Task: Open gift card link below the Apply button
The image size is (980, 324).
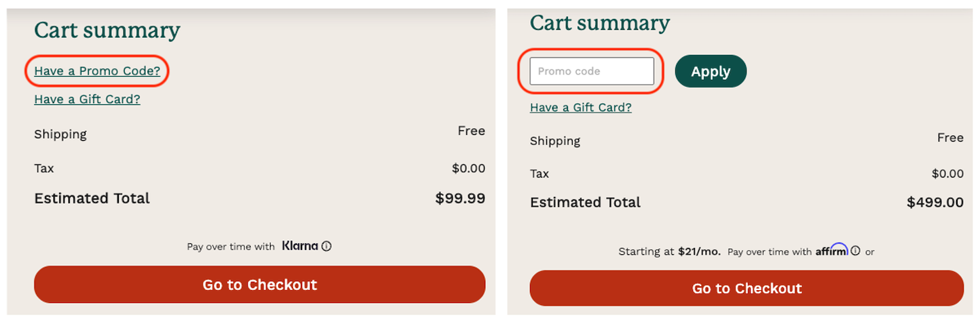Action: 580,107
